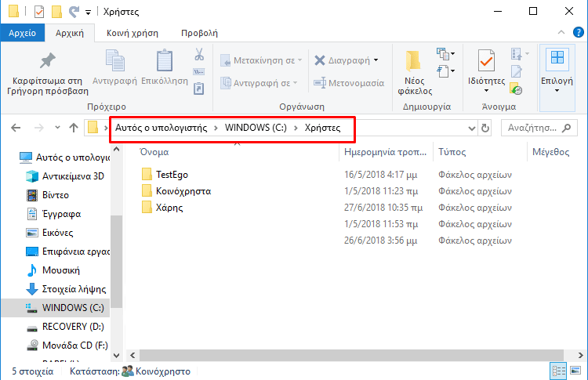Open Αντικείμενα 3D in navigation pane
The width and height of the screenshot is (588, 380).
click(x=65, y=176)
